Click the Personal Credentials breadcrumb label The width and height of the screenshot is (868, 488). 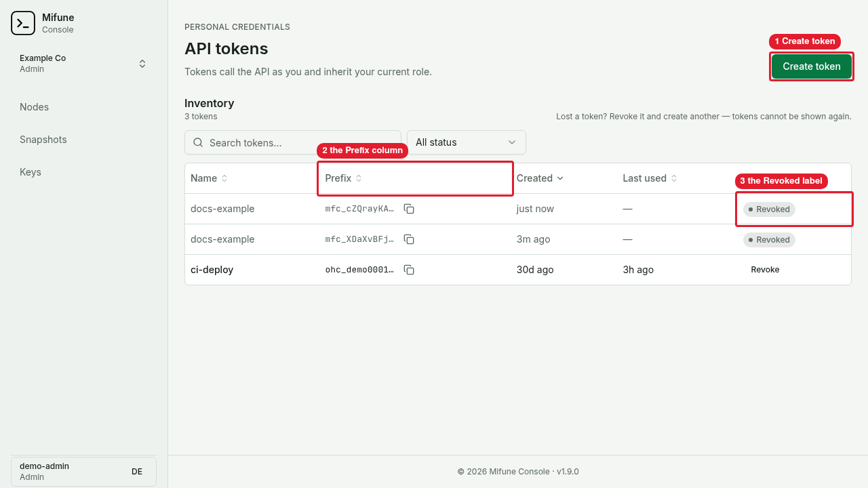(x=237, y=27)
